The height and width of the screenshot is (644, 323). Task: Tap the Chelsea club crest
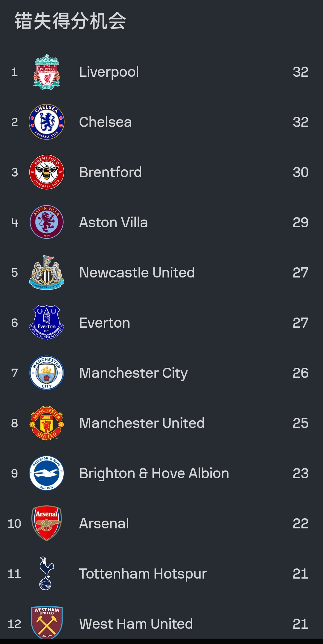point(47,122)
